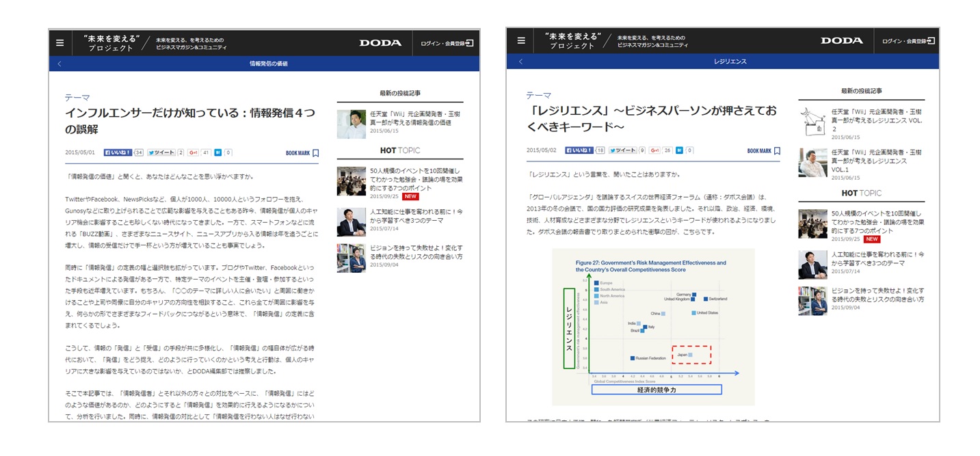Open hamburger menu on the left page

(x=60, y=42)
